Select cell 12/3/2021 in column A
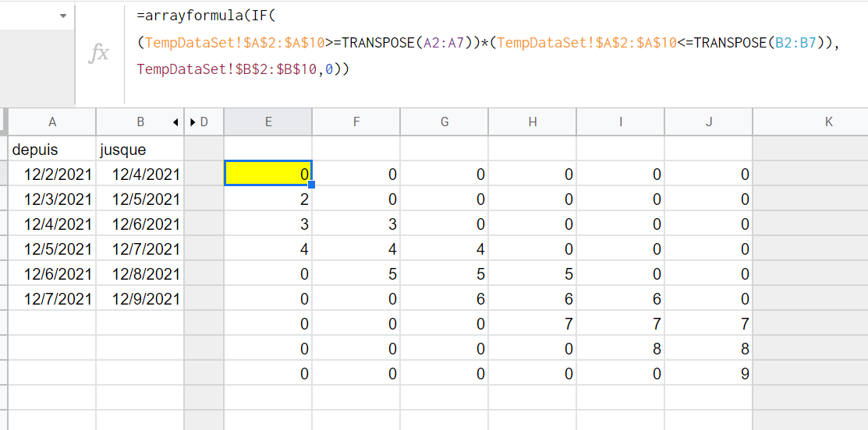This screenshot has height=430, width=868. [52, 199]
